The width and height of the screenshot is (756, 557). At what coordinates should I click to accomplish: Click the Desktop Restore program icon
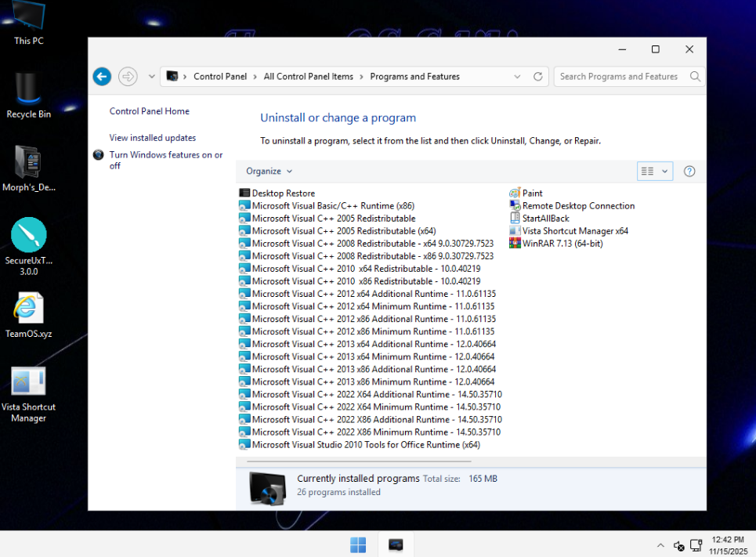[244, 193]
